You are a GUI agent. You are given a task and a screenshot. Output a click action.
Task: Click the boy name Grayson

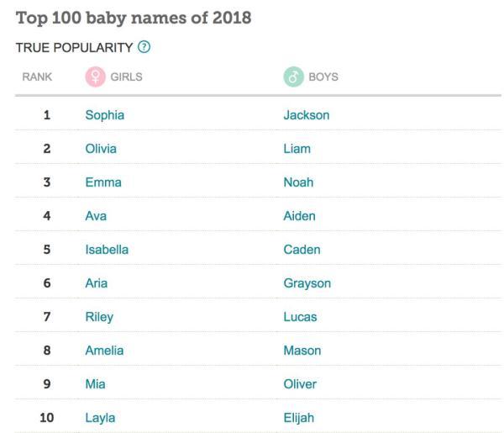pos(307,283)
